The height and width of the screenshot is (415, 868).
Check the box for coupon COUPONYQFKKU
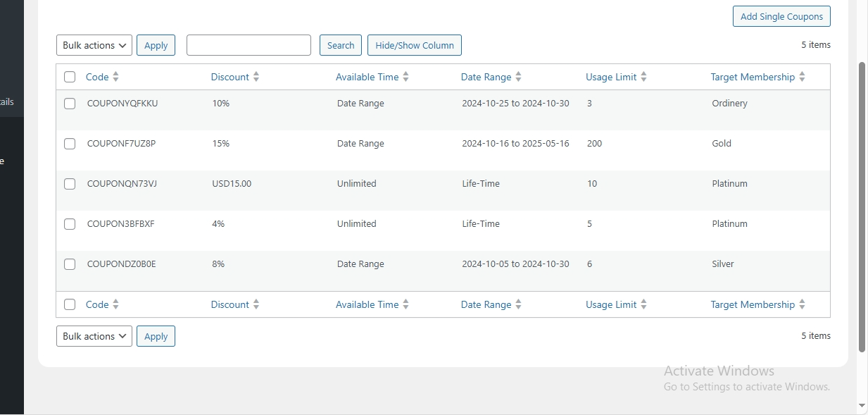click(70, 104)
